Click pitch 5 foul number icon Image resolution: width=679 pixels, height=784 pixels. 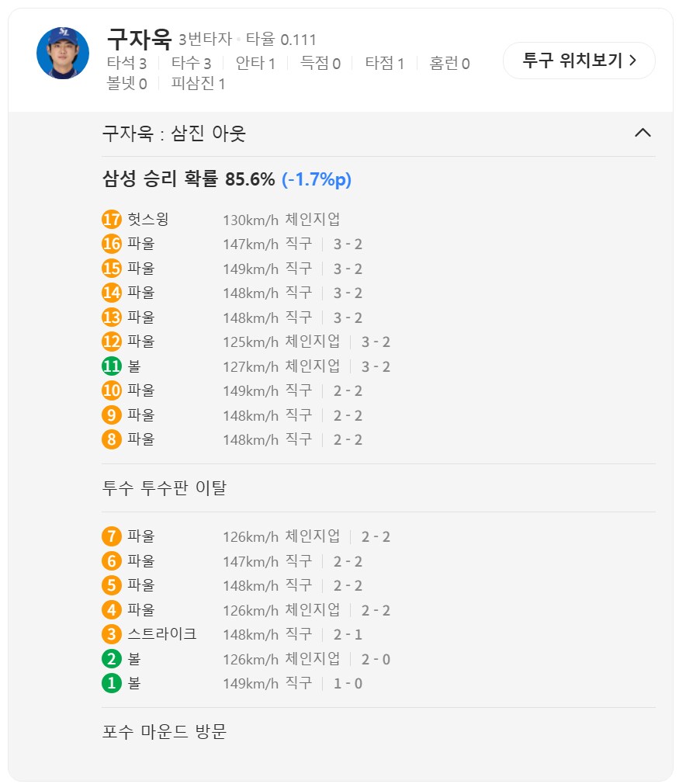tap(112, 585)
